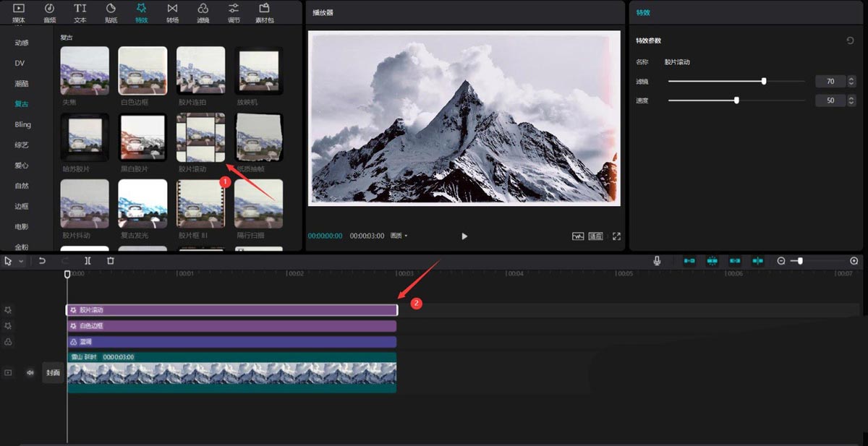Toggle the first timeline snapping button
868x446 pixels.
click(689, 261)
